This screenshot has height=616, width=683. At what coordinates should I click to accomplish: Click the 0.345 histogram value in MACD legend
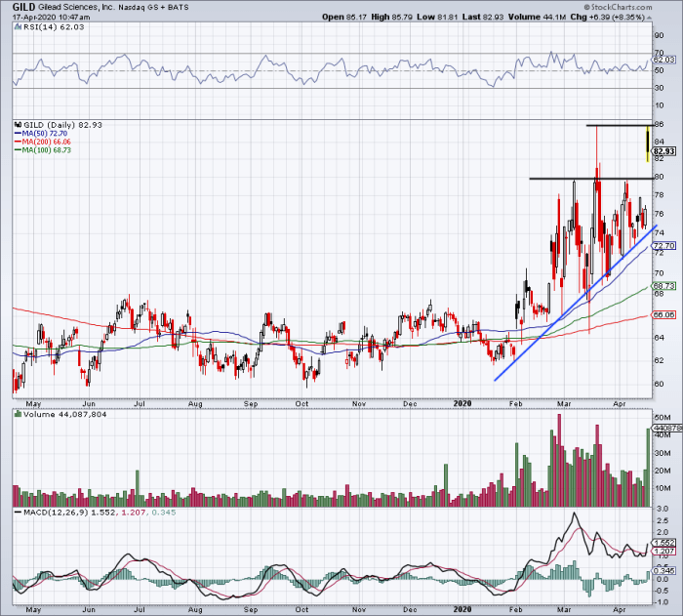tap(163, 513)
